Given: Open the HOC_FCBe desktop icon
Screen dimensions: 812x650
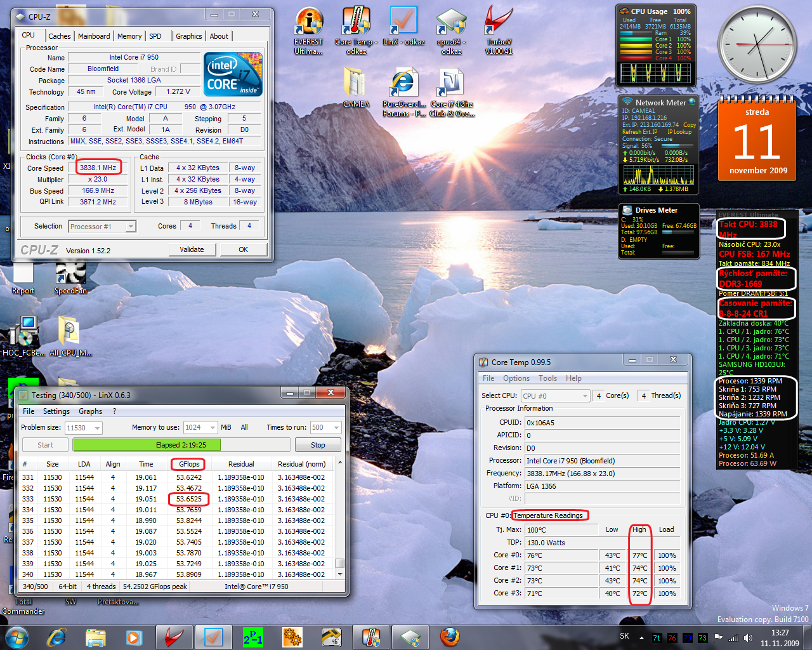Looking at the screenshot, I should point(23,336).
